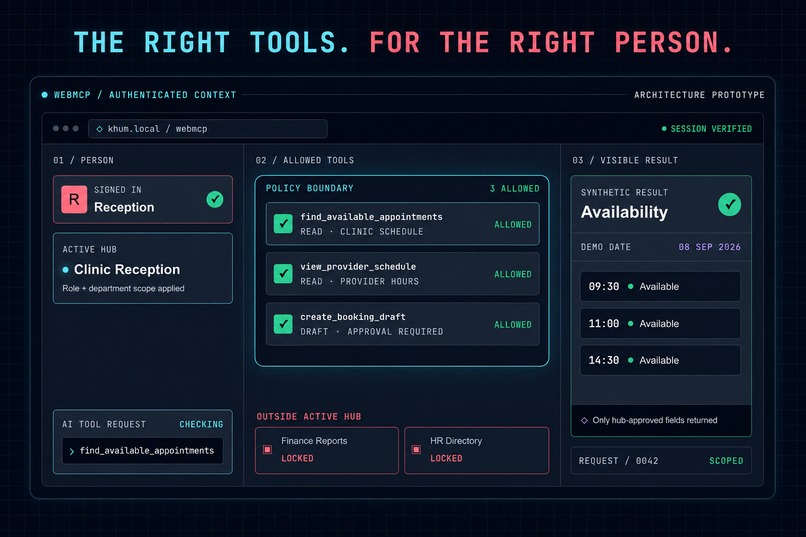Screen dimensions: 806x537
Task: Click the POLICY BOUNDARY heading
Action: click(x=309, y=188)
